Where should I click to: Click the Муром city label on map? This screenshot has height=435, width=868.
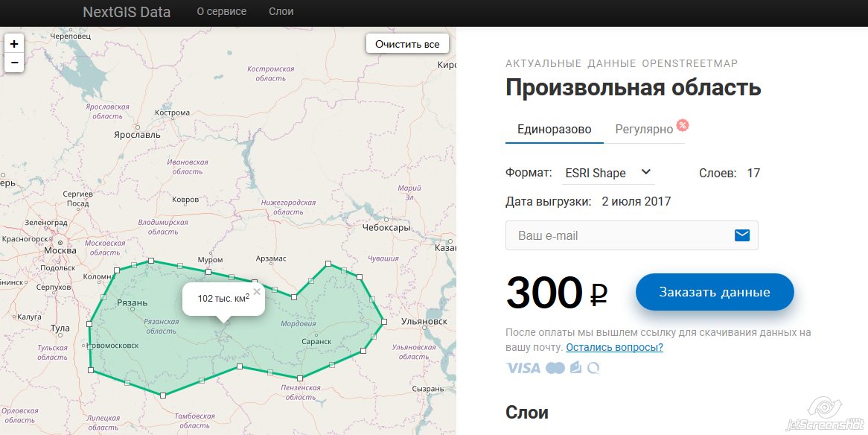pos(211,259)
